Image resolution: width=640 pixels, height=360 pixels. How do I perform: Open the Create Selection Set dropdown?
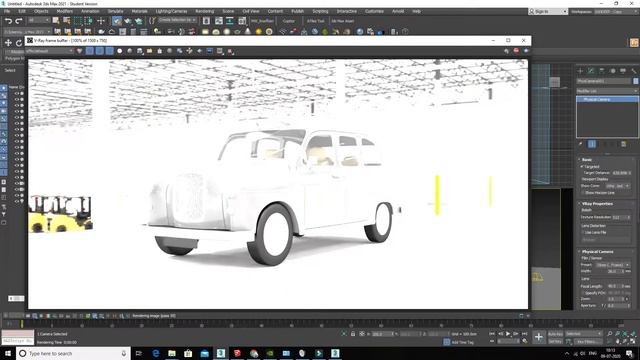pos(177,20)
